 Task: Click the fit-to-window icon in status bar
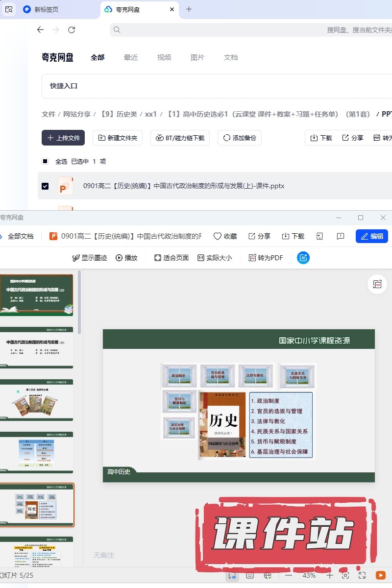coord(345,575)
